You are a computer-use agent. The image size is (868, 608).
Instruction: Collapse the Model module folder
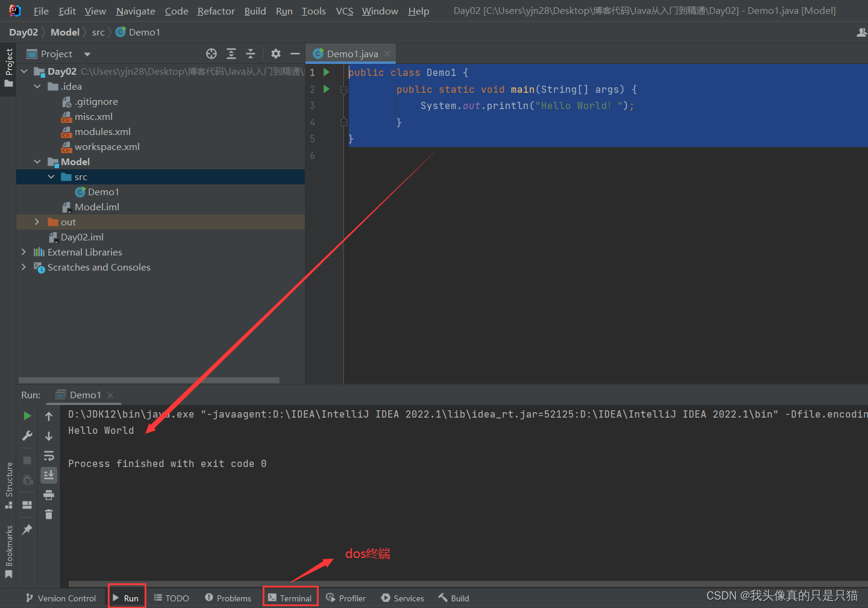pos(37,161)
